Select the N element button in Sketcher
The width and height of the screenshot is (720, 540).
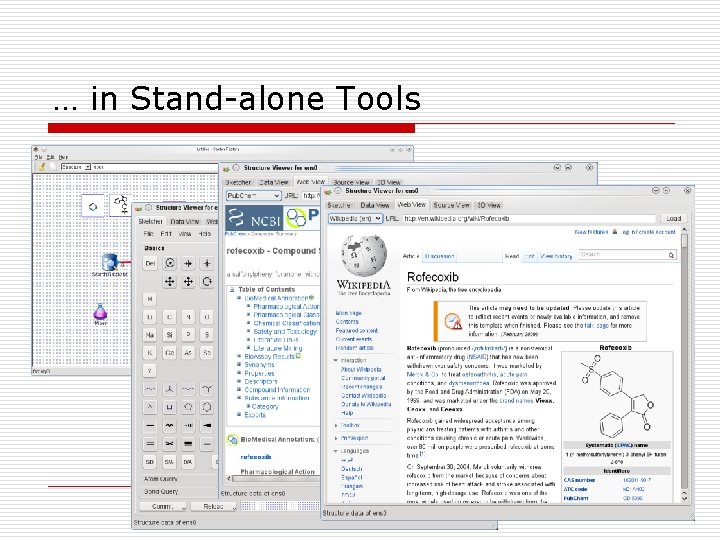click(188, 317)
